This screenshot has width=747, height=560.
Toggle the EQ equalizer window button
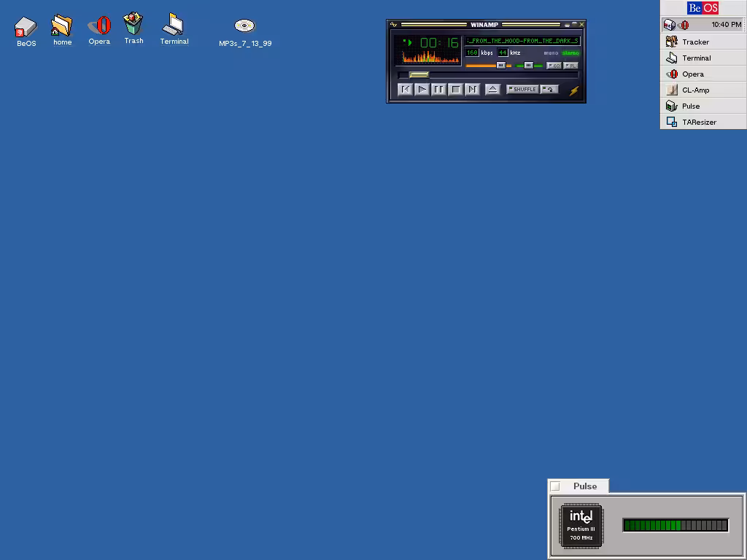point(554,66)
